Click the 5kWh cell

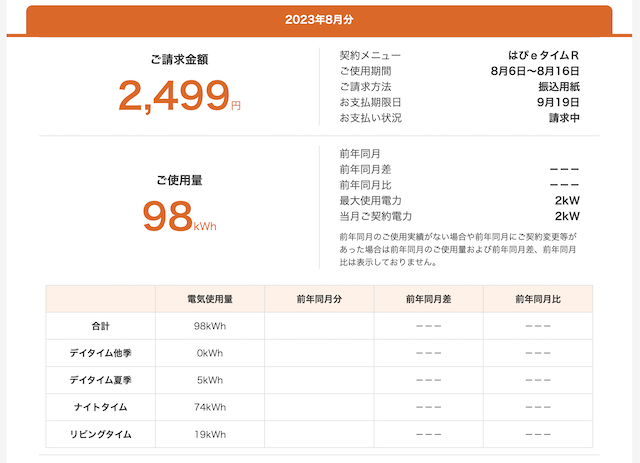coord(210,380)
